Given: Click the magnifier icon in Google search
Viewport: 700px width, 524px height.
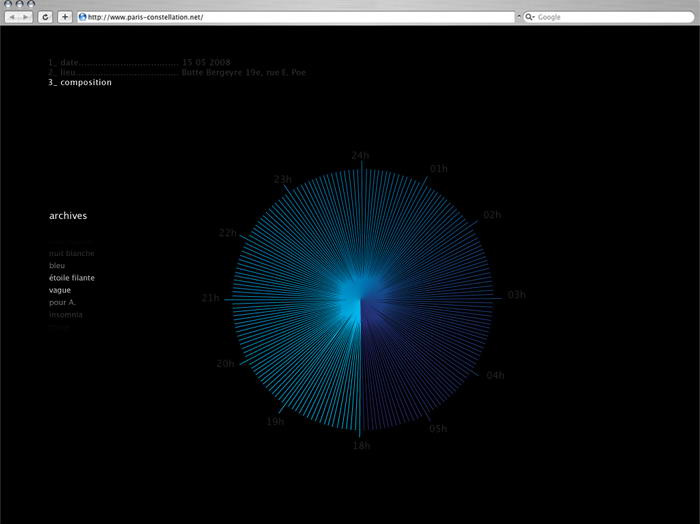Looking at the screenshot, I should [531, 17].
